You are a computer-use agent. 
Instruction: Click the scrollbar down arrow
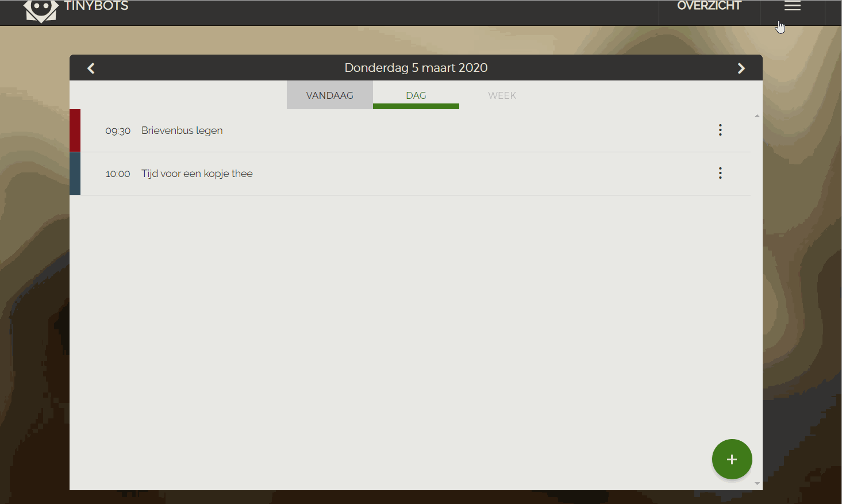tap(757, 484)
